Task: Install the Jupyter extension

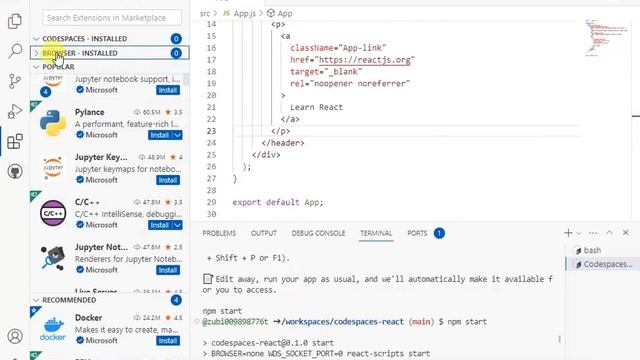Action: click(168, 90)
